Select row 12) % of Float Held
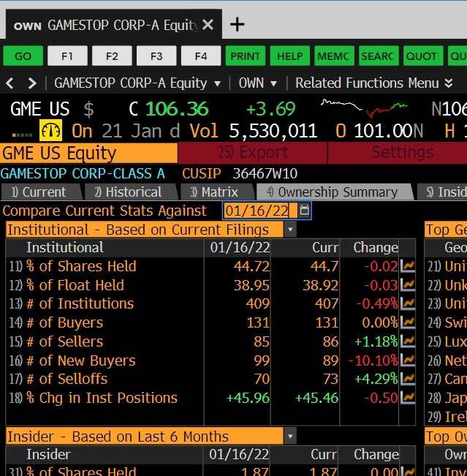 210,285
